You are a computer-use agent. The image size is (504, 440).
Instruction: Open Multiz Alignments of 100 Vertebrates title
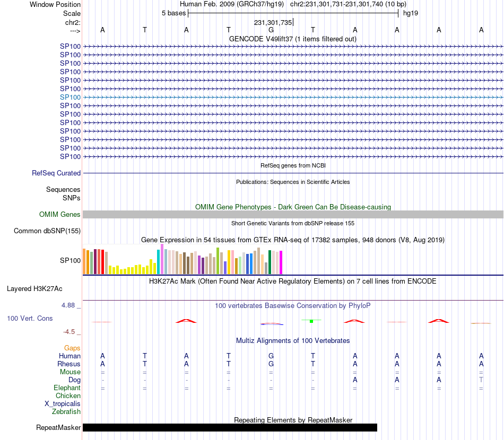click(293, 340)
